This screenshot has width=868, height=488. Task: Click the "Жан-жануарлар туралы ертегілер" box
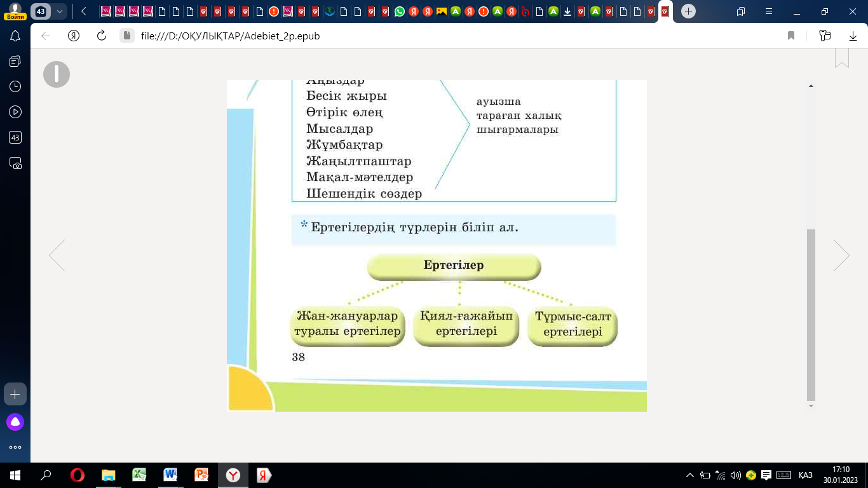point(348,325)
